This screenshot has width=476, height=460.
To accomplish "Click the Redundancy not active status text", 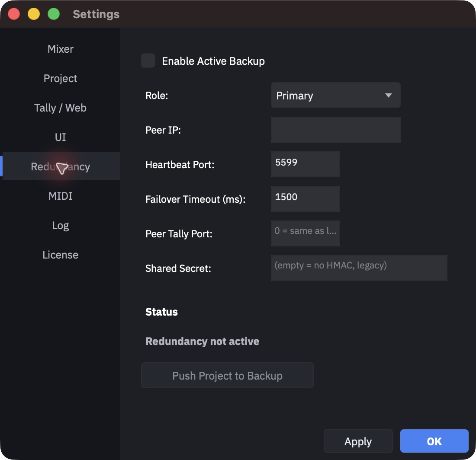I will tap(202, 342).
